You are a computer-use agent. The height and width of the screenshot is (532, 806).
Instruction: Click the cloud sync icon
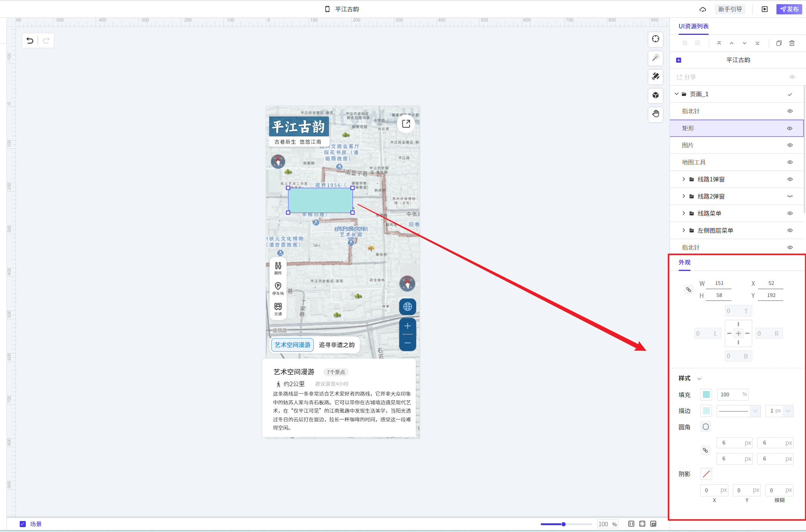[x=703, y=9]
